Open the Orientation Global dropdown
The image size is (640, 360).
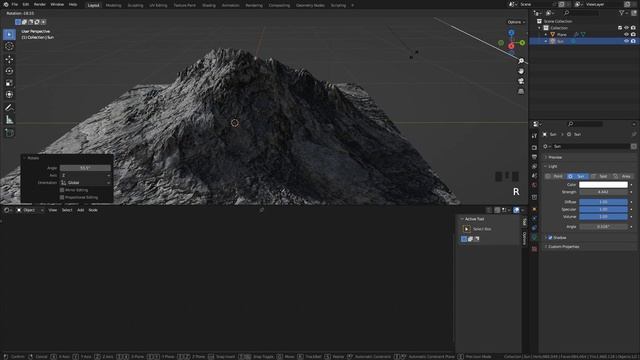(85, 183)
